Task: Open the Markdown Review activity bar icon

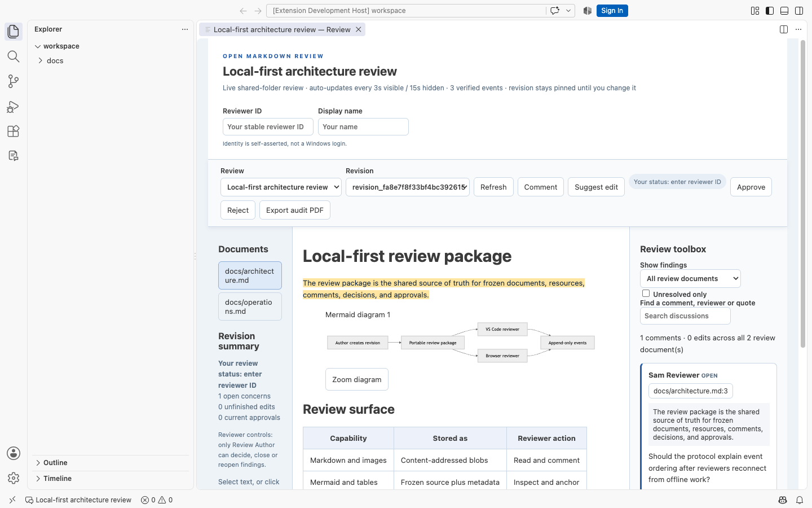Action: point(14,156)
